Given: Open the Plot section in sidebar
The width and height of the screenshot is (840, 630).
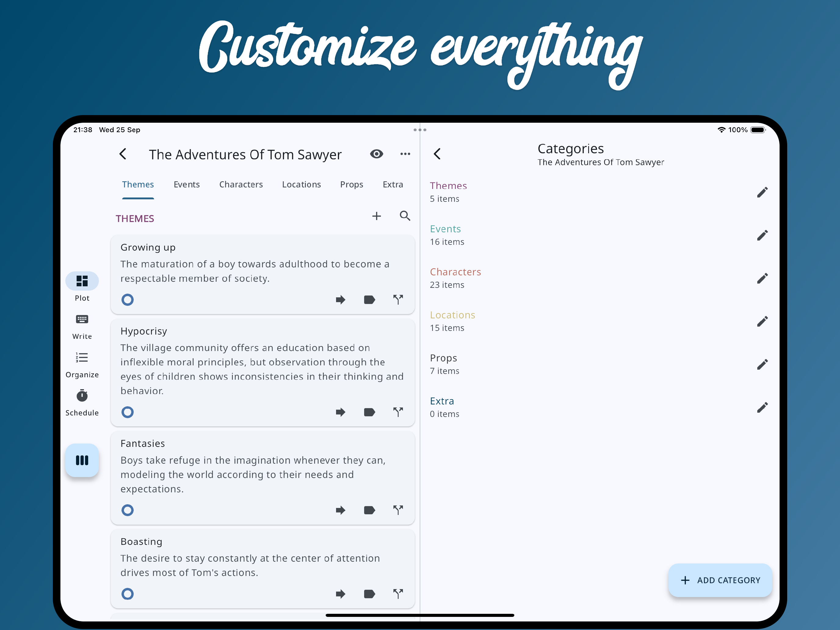Looking at the screenshot, I should [x=82, y=287].
